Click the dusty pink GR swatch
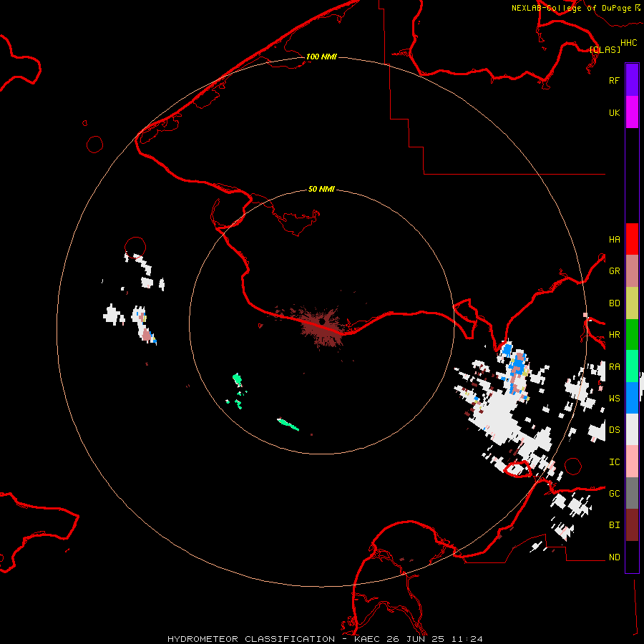This screenshot has height=644, width=644. tap(632, 271)
